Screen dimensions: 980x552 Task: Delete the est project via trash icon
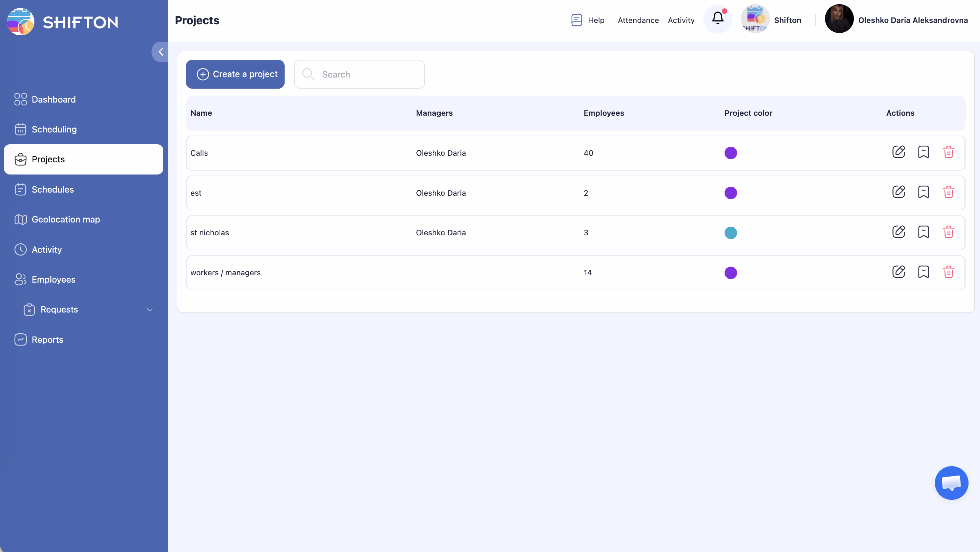click(x=948, y=192)
